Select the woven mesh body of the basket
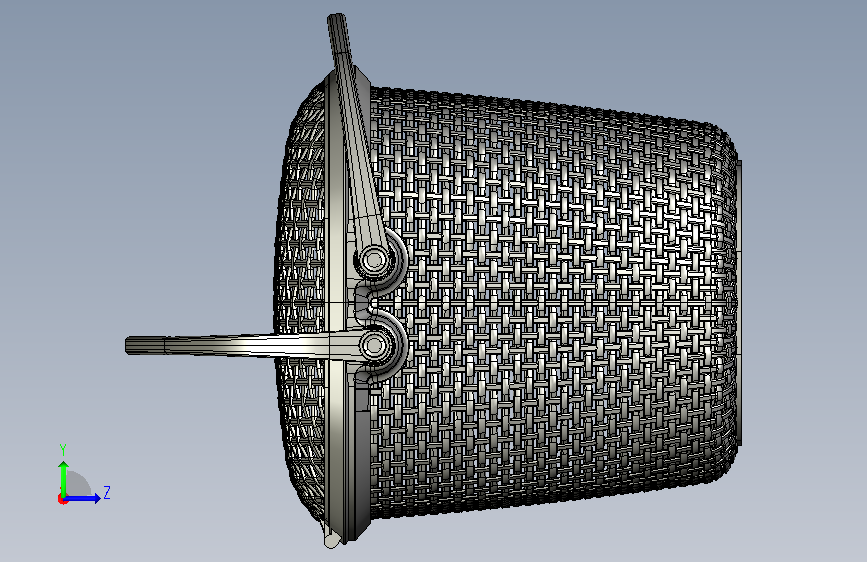Viewport: 867px width, 562px height. [x=553, y=304]
